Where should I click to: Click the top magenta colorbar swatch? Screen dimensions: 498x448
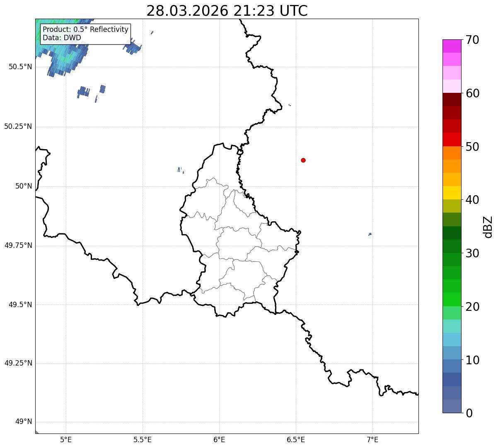452,46
